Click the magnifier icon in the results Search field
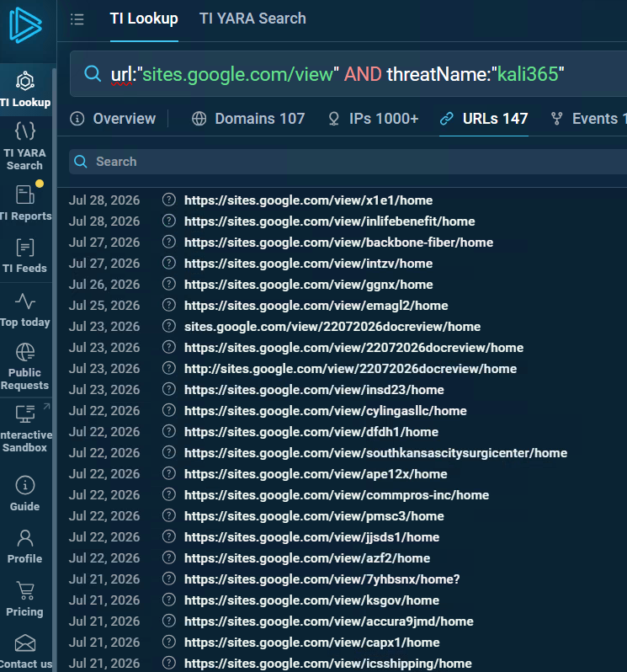The height and width of the screenshot is (672, 627). [81, 161]
